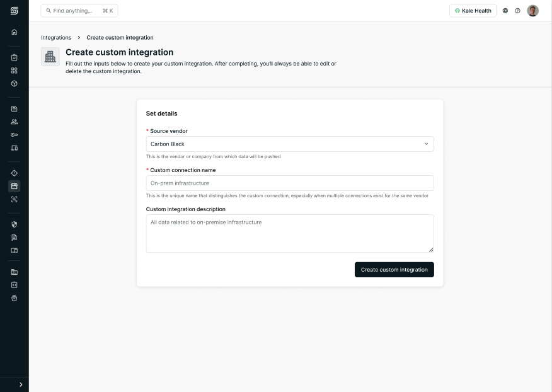Open the Source vendor dropdown
This screenshot has height=392, width=552.
click(290, 144)
